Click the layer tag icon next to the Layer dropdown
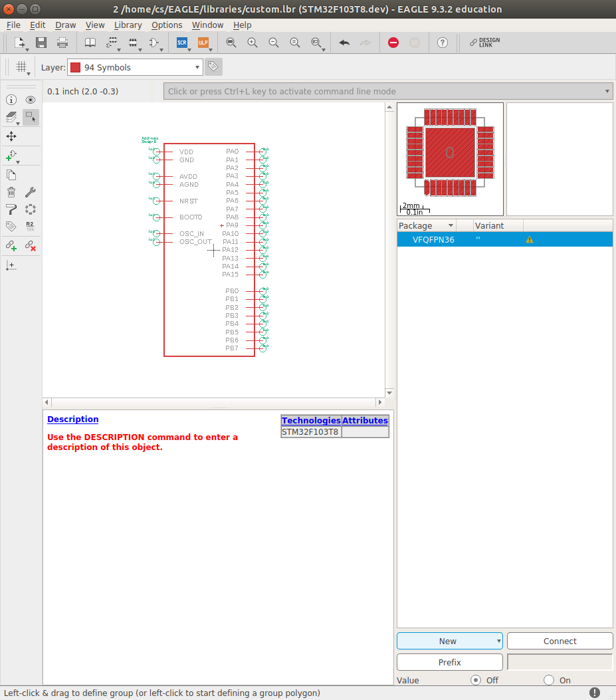Screen dimensions: 616x700 click(213, 67)
